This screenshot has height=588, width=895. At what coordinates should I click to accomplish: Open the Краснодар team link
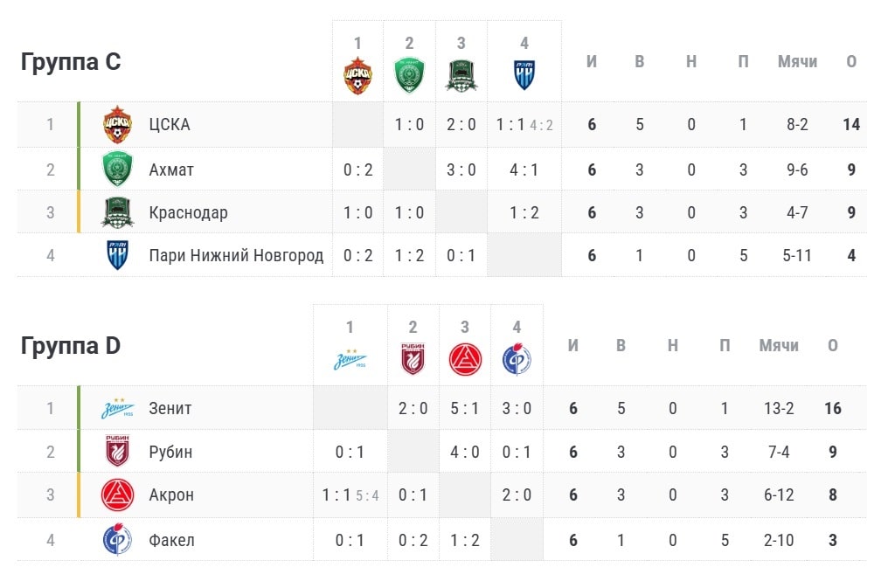[189, 212]
